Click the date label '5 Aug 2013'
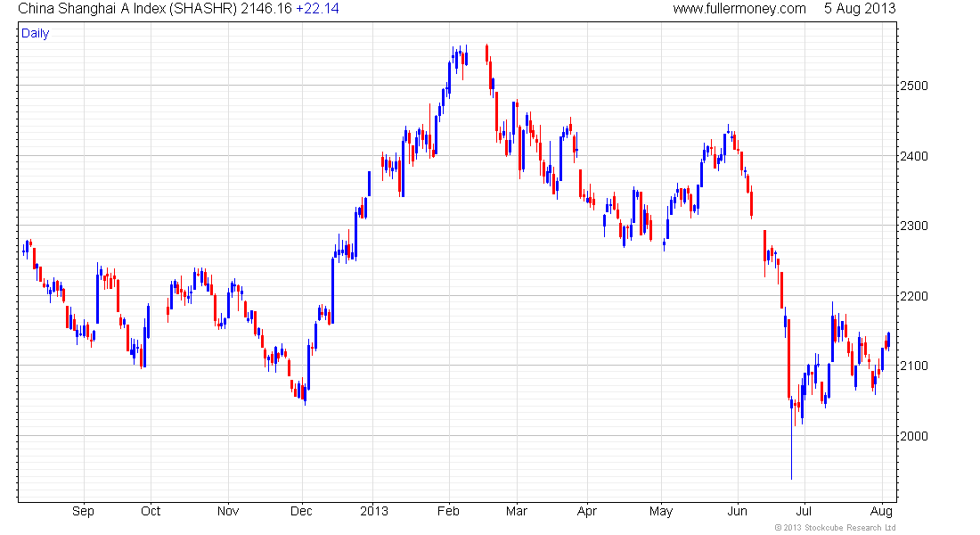The image size is (980, 535). (860, 9)
